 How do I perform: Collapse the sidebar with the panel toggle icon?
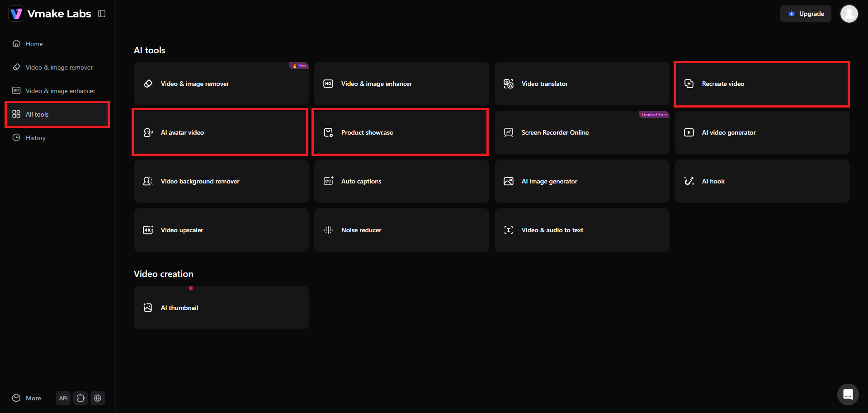pyautogui.click(x=102, y=14)
